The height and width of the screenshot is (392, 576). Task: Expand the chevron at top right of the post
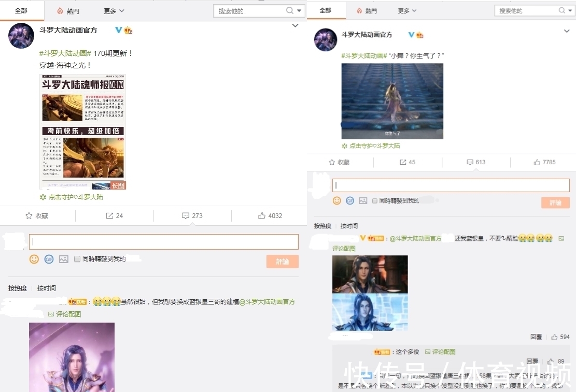pyautogui.click(x=295, y=25)
